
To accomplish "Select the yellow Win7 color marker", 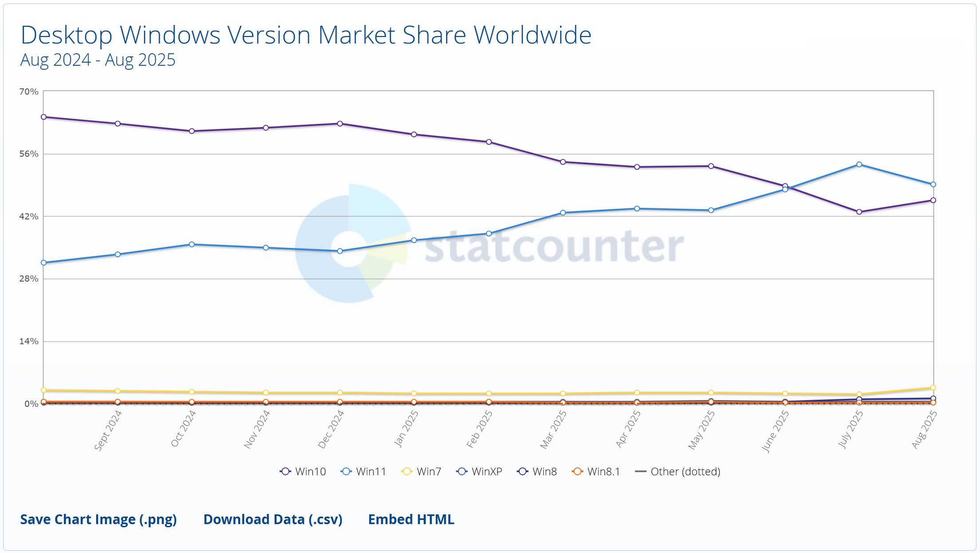I will (x=407, y=472).
